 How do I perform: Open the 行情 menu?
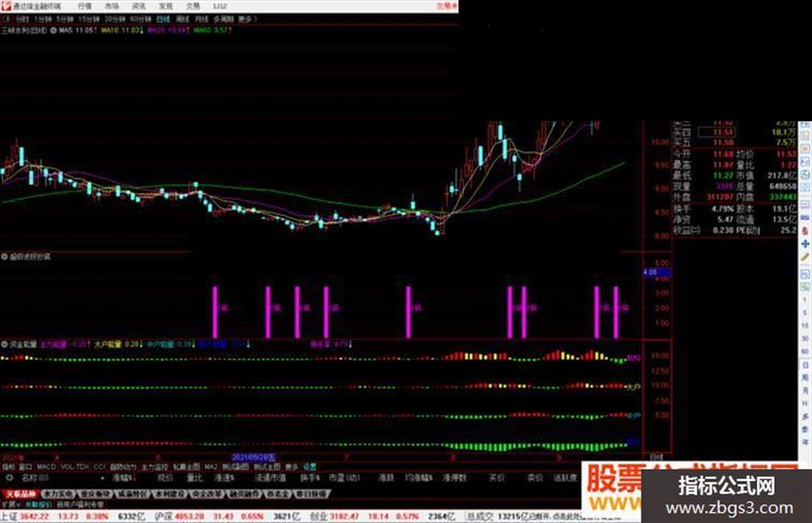tap(84, 6)
